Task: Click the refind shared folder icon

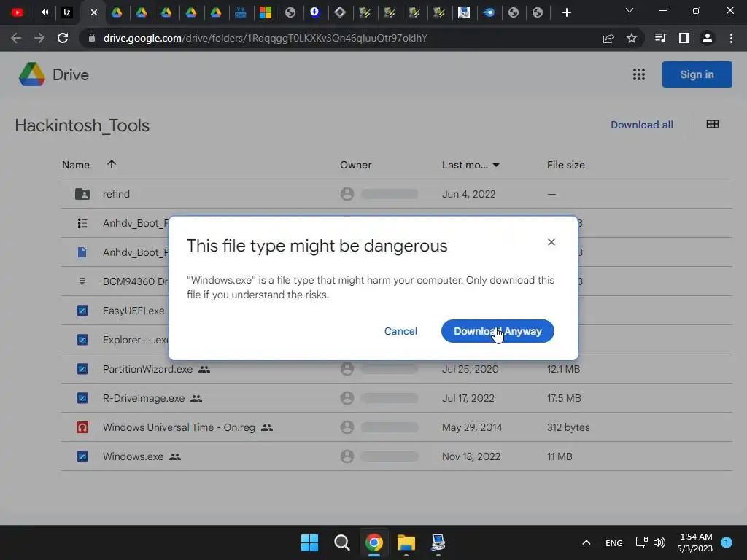Action: pyautogui.click(x=82, y=194)
